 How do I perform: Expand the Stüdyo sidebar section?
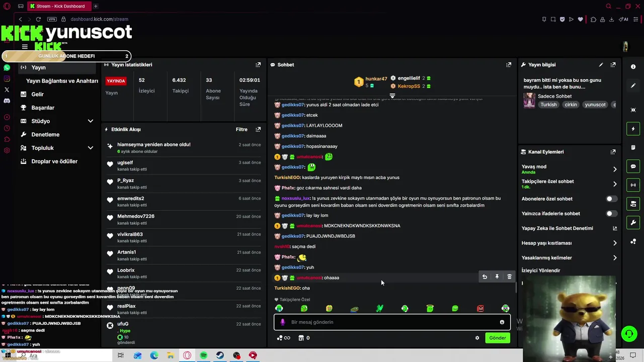coord(91,121)
